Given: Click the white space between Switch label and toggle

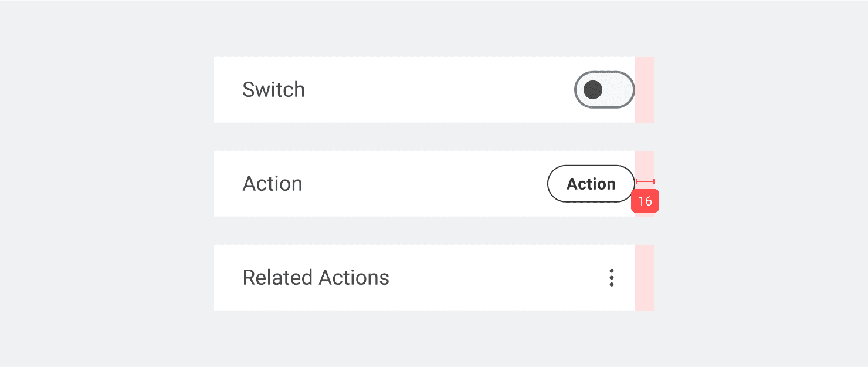Looking at the screenshot, I should [x=440, y=90].
